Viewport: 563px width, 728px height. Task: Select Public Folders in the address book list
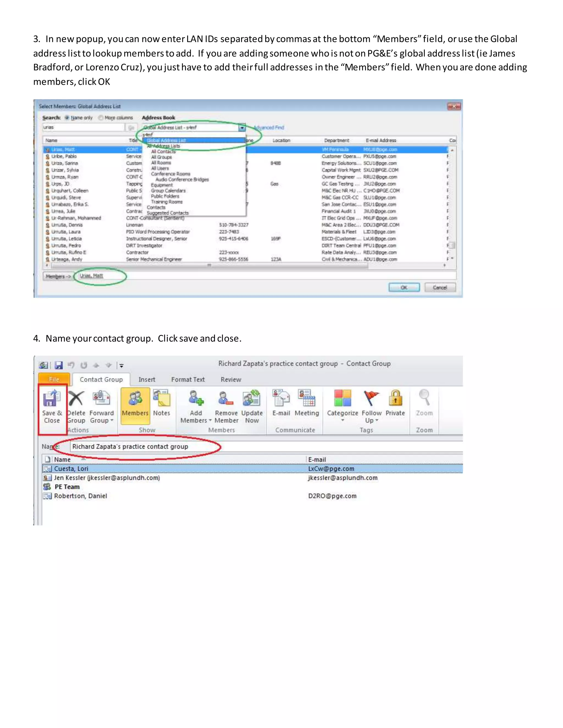(165, 196)
